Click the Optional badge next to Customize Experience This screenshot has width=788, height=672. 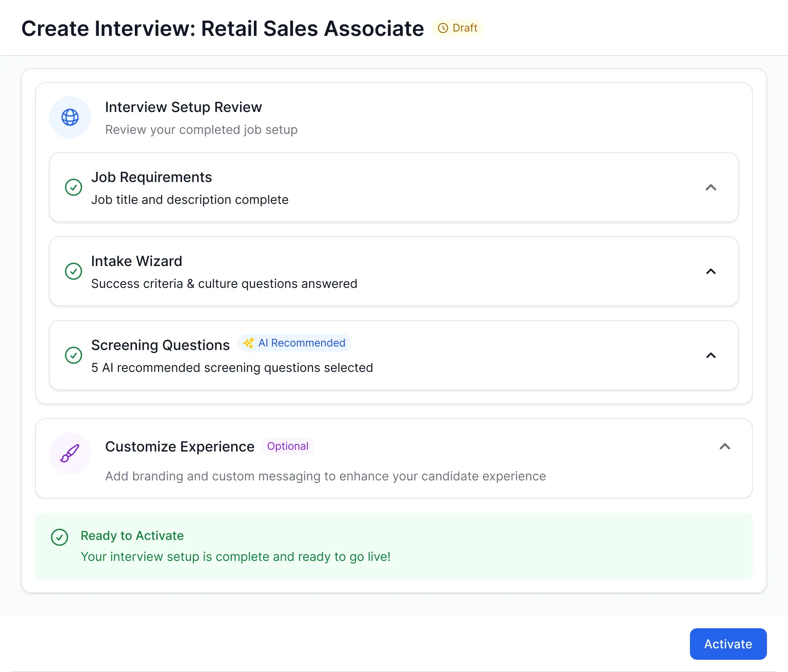288,446
